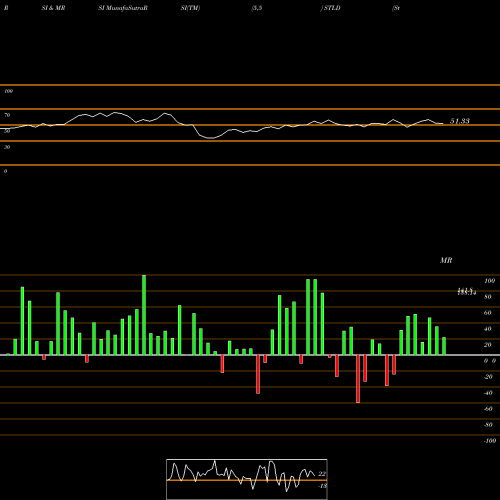Click the 30 level RSI axis label
This screenshot has height=500, width=500.
pyautogui.click(x=7, y=147)
